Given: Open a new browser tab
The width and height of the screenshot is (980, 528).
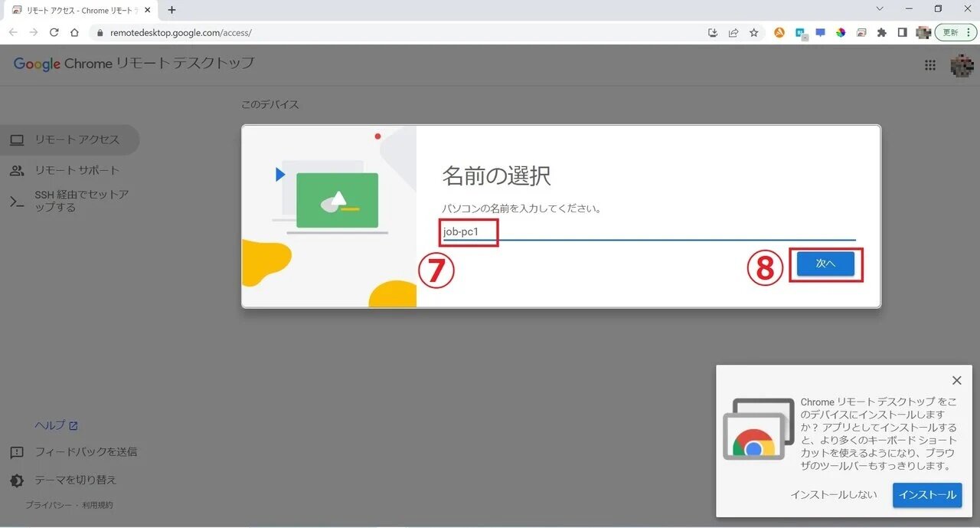Looking at the screenshot, I should (x=171, y=10).
